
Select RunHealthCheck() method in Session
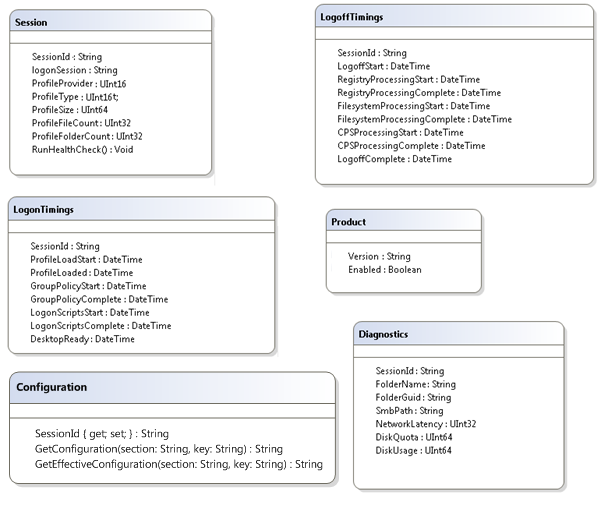[x=82, y=149]
